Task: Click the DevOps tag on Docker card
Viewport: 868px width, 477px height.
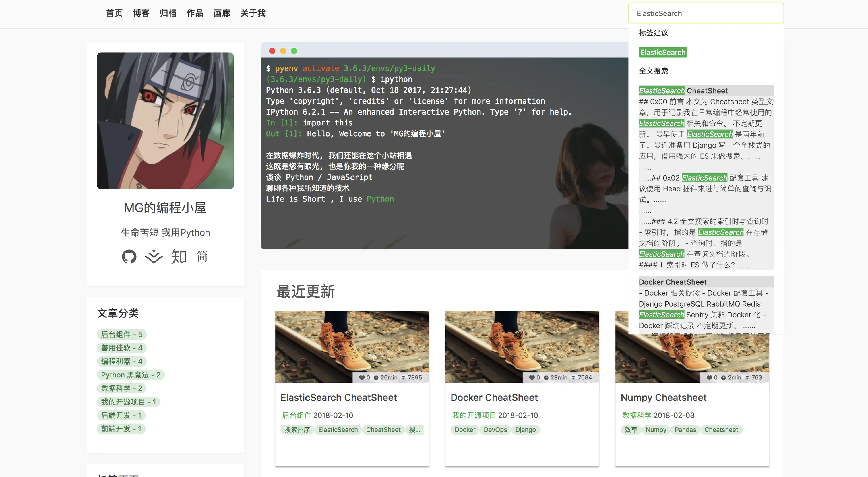Action: click(x=495, y=430)
